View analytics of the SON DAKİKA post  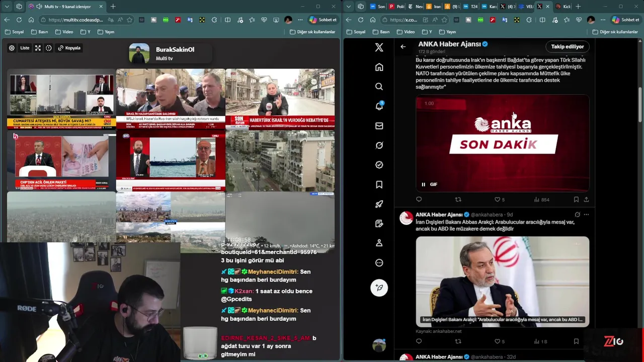[541, 200]
